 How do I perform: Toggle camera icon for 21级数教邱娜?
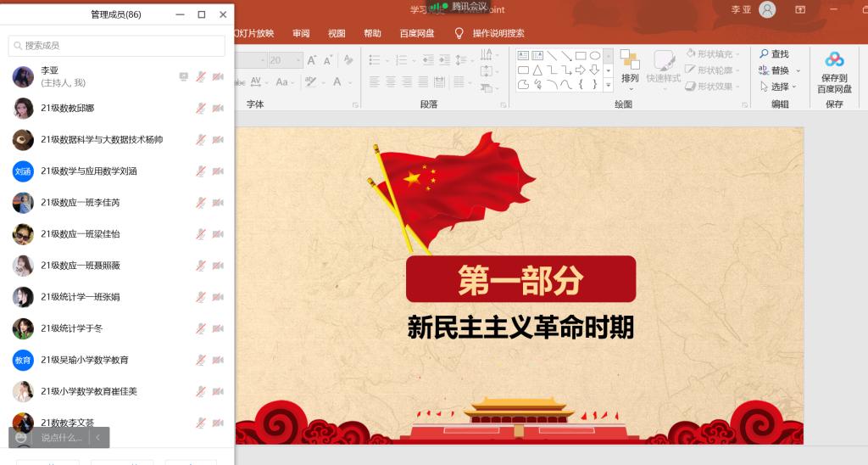(x=218, y=108)
